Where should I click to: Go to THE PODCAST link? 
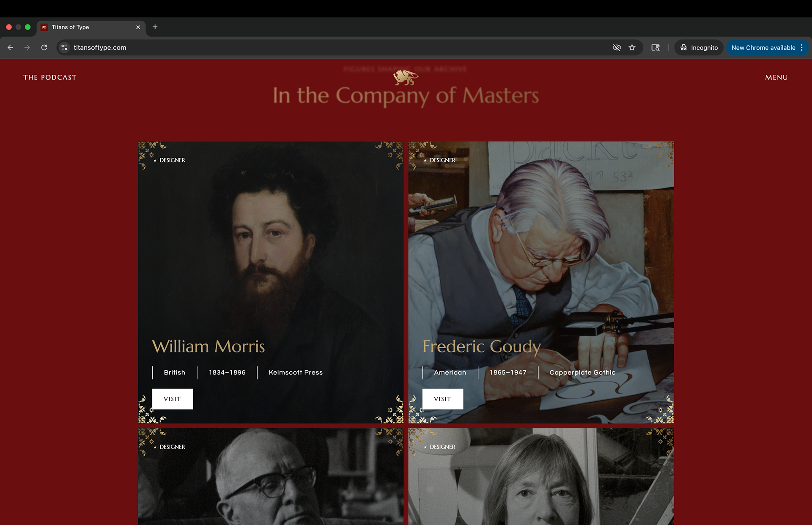50,77
